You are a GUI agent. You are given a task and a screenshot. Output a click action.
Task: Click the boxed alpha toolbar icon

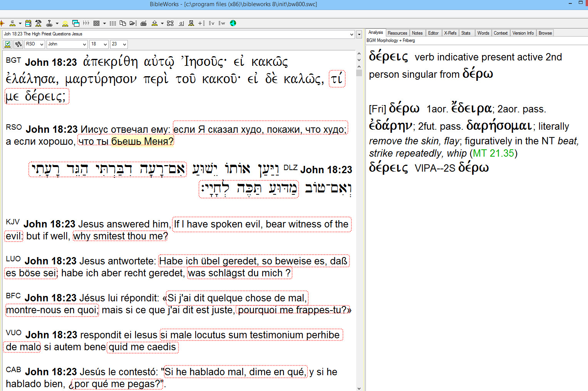pyautogui.click(x=181, y=23)
